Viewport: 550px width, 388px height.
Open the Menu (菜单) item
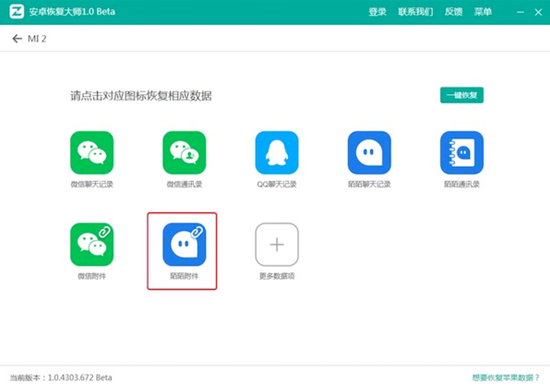coord(483,12)
